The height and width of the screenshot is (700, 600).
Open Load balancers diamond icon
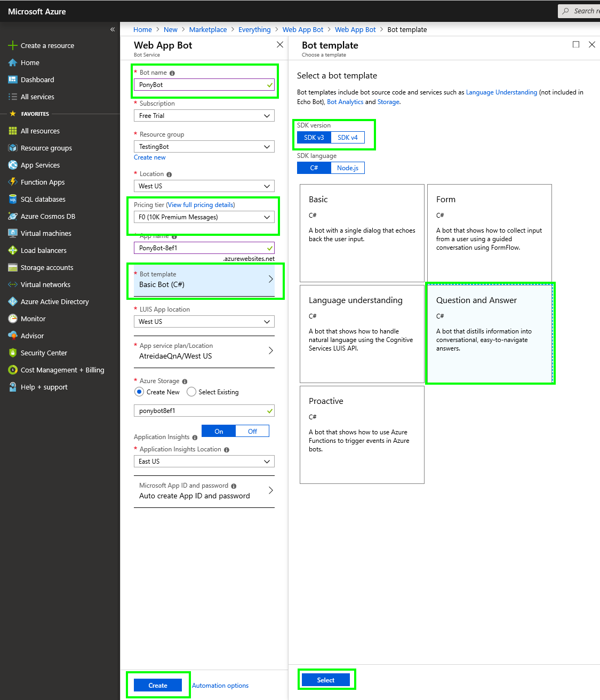pyautogui.click(x=13, y=250)
